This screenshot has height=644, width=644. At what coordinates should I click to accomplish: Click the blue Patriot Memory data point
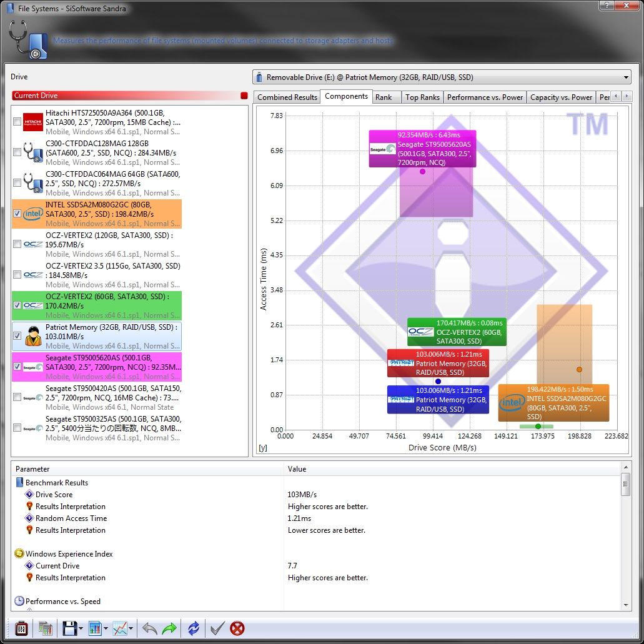[438, 382]
